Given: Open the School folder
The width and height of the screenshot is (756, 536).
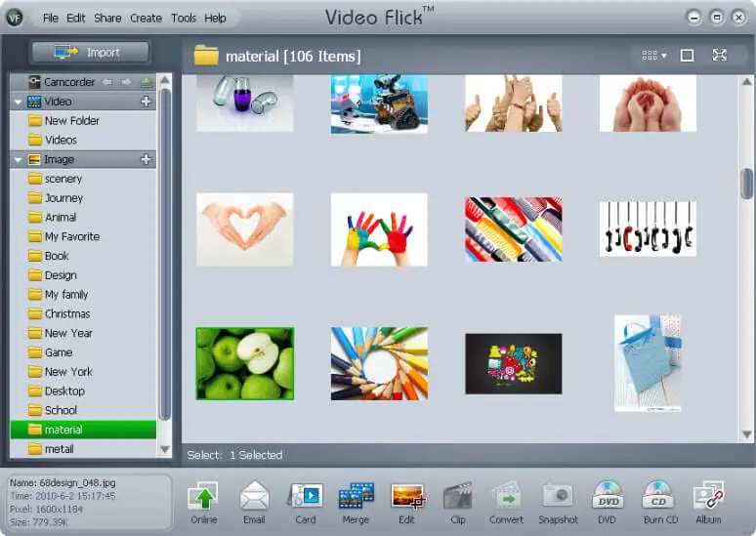Looking at the screenshot, I should (x=83, y=410).
